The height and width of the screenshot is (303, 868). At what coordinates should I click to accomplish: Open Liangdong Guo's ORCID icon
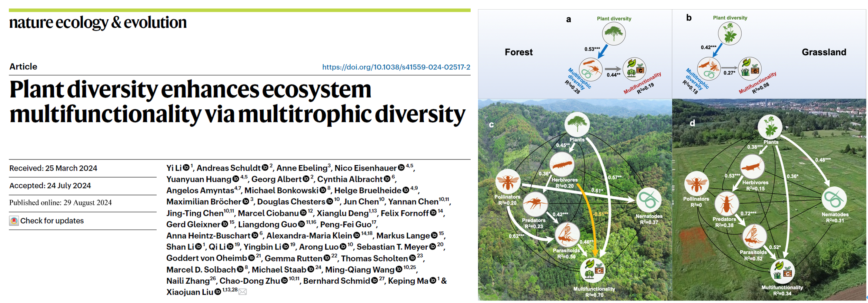pos(301,224)
